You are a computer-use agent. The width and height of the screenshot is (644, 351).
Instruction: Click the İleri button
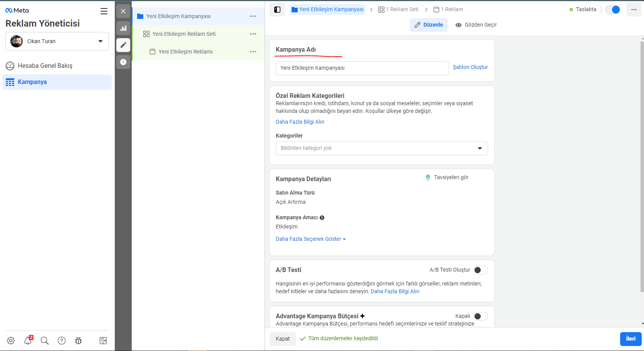(631, 339)
